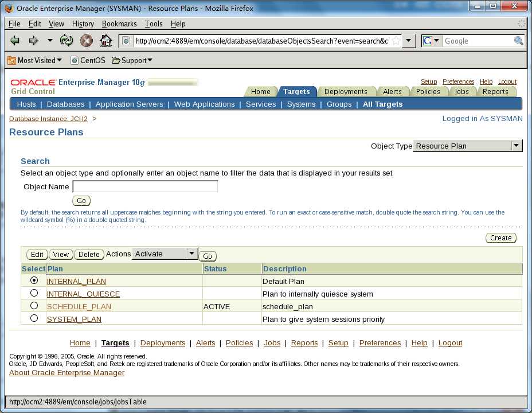Open the Edit menu

click(34, 24)
